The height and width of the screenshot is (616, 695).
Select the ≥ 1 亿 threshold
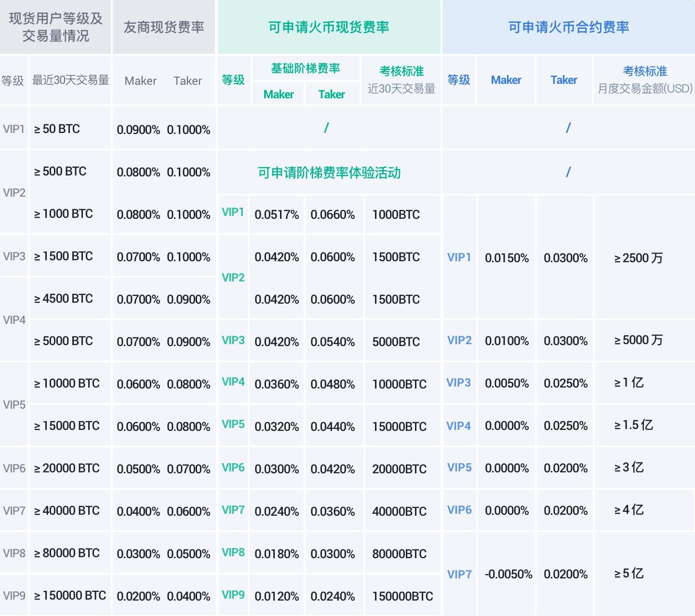(x=629, y=382)
